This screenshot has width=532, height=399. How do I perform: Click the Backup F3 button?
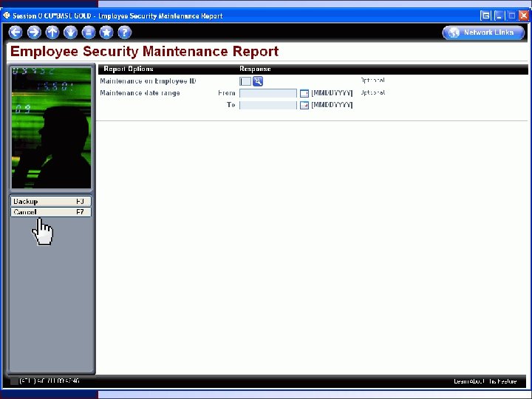click(x=50, y=202)
